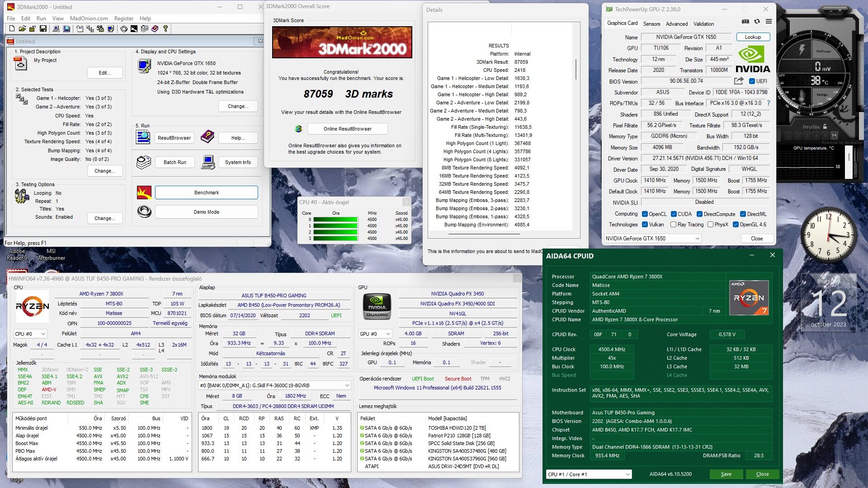Click the Edit button in Project Description
Image resolution: width=868 pixels, height=488 pixels.
(104, 73)
